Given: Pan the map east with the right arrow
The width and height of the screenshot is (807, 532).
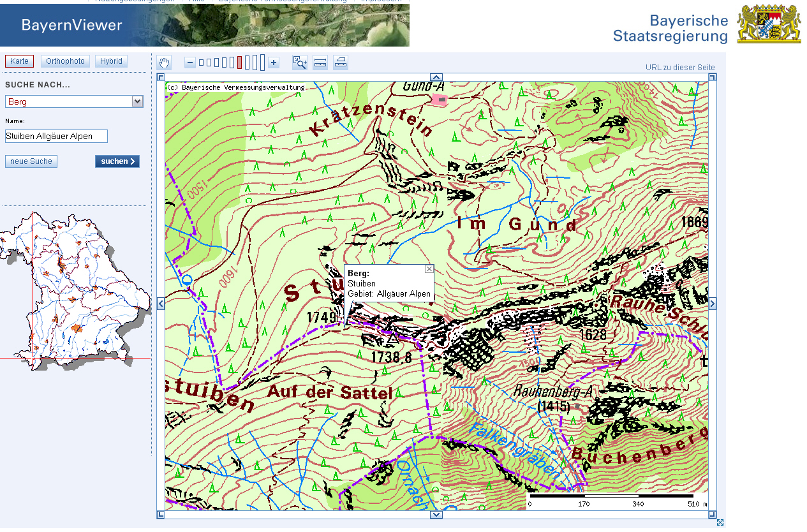Looking at the screenshot, I should tap(713, 304).
